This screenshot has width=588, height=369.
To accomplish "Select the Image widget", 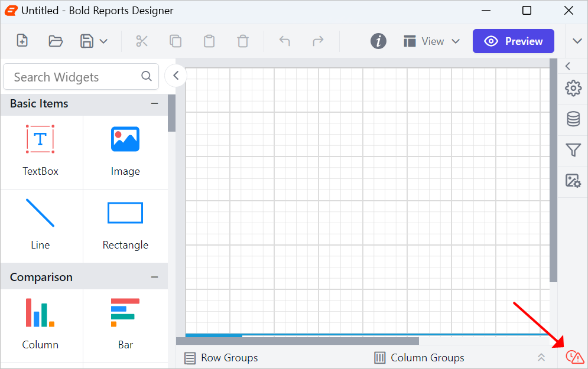I will [125, 151].
